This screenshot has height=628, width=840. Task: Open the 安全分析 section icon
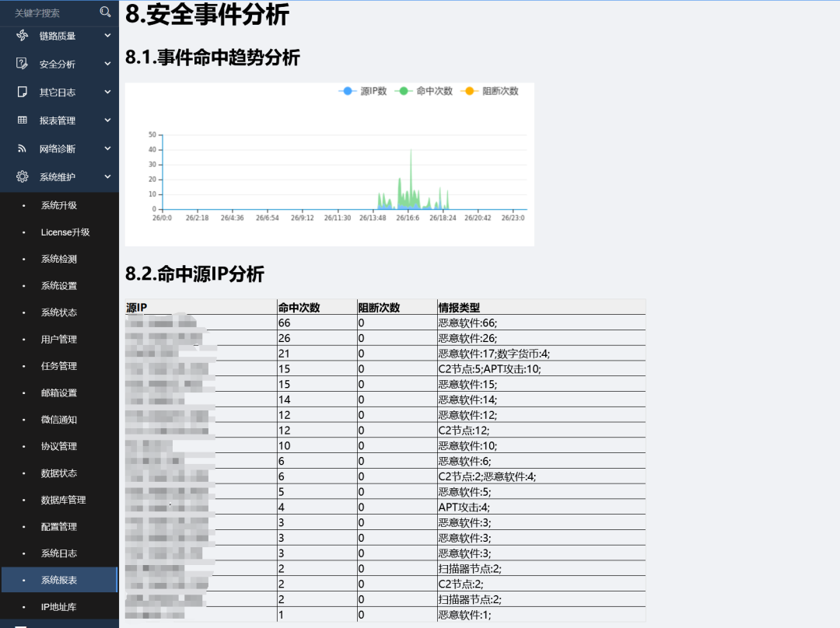coord(20,64)
